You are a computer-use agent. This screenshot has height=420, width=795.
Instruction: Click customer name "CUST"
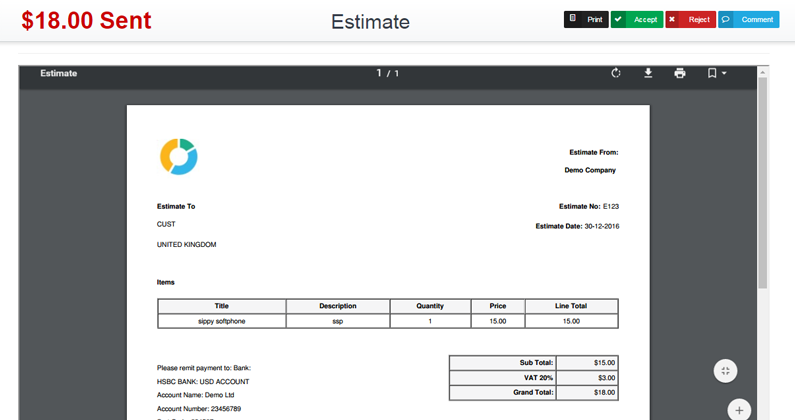point(166,224)
